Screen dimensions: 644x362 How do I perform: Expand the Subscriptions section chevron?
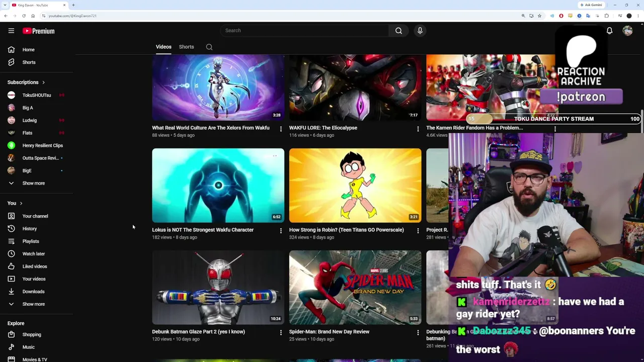click(43, 82)
